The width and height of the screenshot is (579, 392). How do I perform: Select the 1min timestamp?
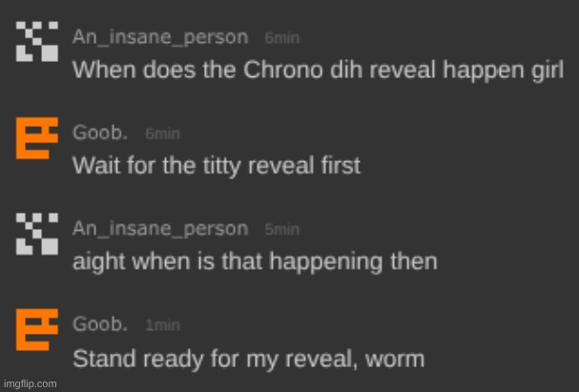163,325
